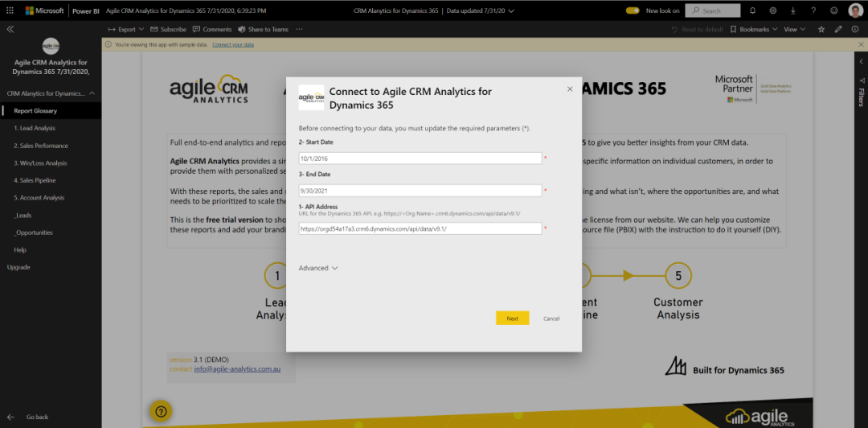Open the Microsoft app launcher grid
The height and width of the screenshot is (428, 868).
(x=10, y=10)
